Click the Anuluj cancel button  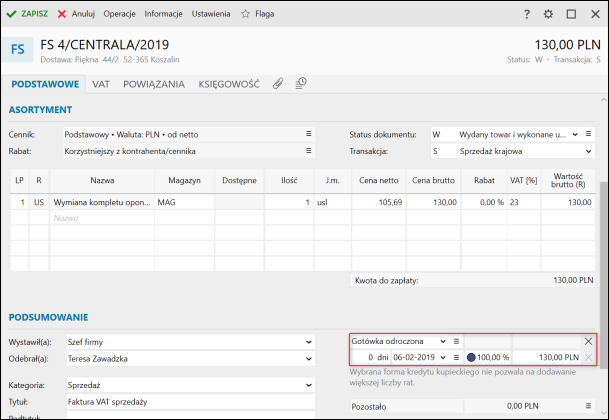point(76,14)
